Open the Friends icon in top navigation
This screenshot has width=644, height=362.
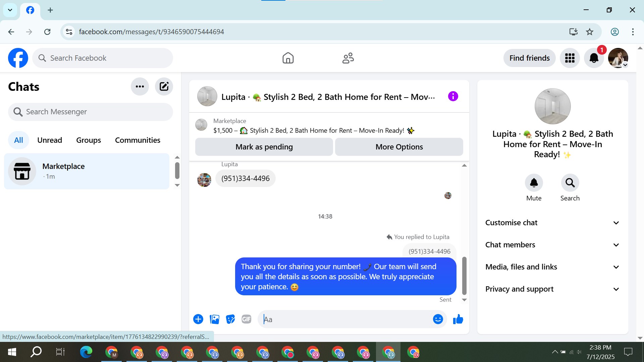click(x=348, y=58)
